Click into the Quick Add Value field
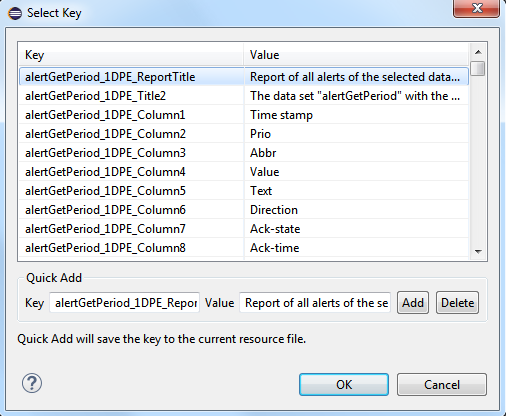Screen dimensions: 506x416 [x=315, y=303]
